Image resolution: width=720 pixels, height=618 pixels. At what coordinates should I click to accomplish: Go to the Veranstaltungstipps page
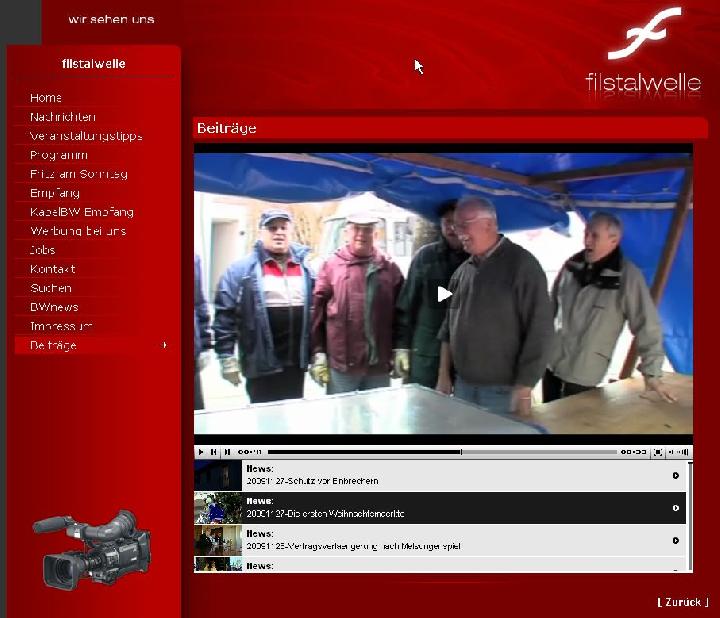coord(86,136)
